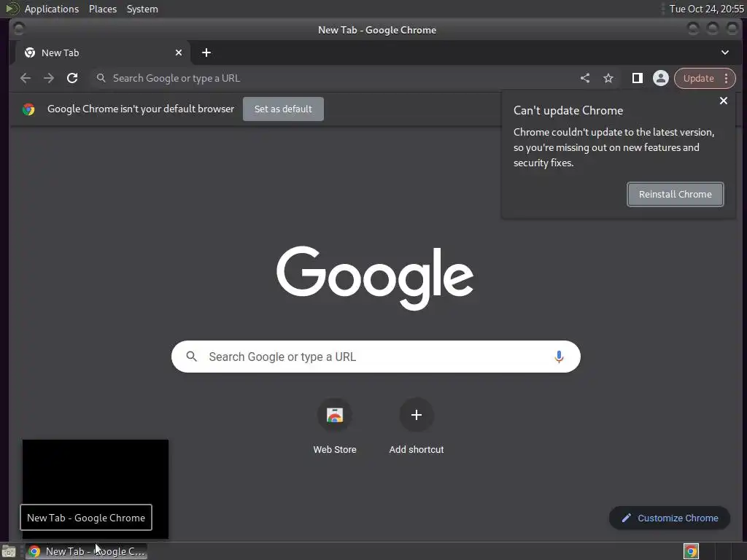The height and width of the screenshot is (560, 747).
Task: Click the New Tab taskbar window button
Action: pos(86,551)
